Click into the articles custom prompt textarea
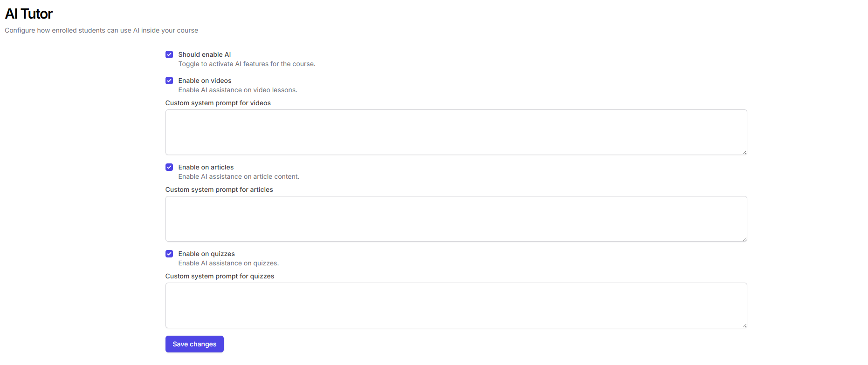This screenshot has height=365, width=868. click(x=456, y=219)
